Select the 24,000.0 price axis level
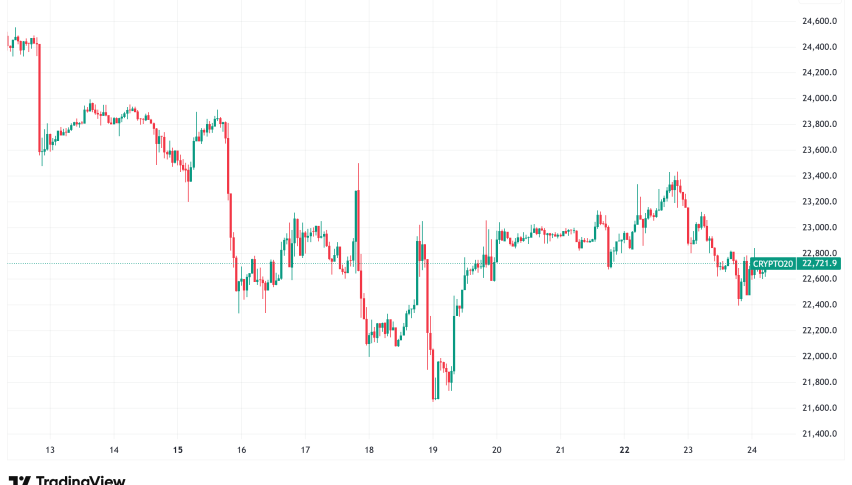 (818, 98)
